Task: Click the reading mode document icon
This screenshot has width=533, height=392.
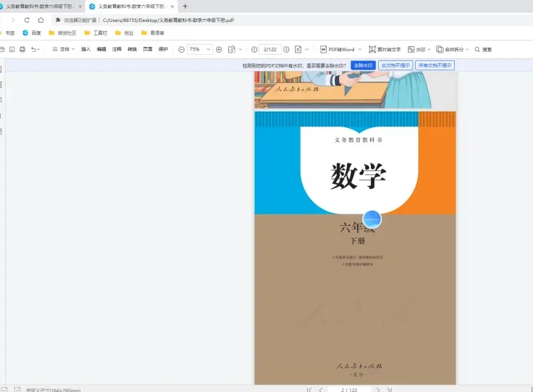Action: (298, 50)
